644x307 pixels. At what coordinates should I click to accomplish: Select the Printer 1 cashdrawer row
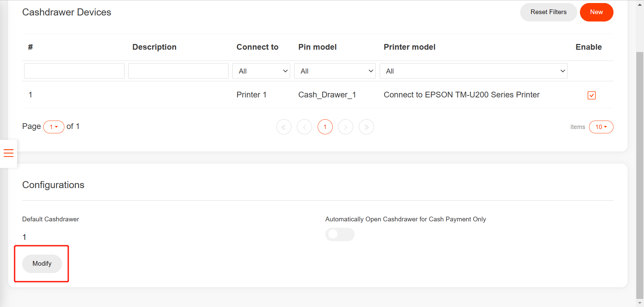point(251,95)
